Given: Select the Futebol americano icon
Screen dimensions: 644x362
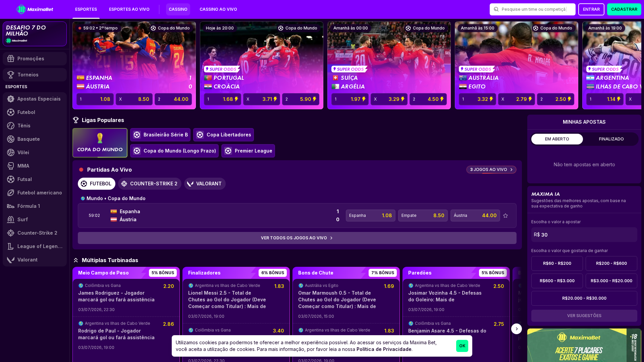Looking at the screenshot, I should click(11, 193).
